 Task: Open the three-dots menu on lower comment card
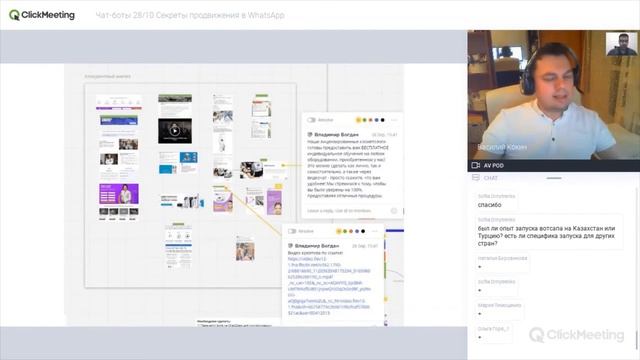coord(374,231)
